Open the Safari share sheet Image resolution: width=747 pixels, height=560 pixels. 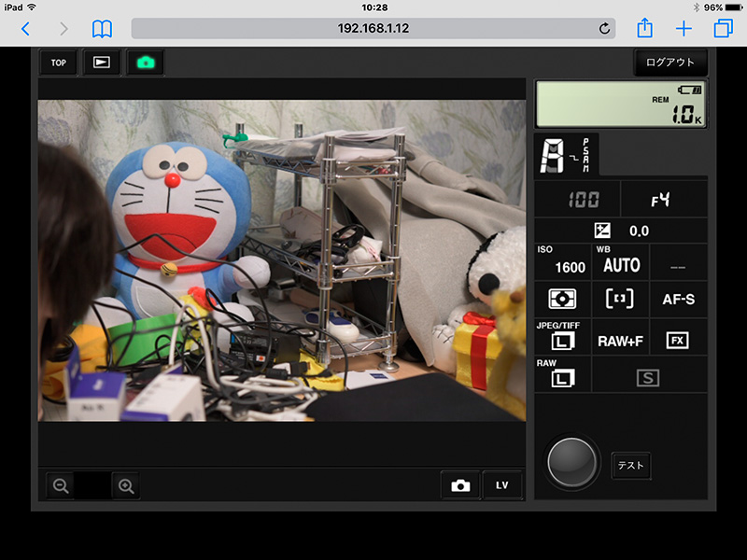click(644, 28)
